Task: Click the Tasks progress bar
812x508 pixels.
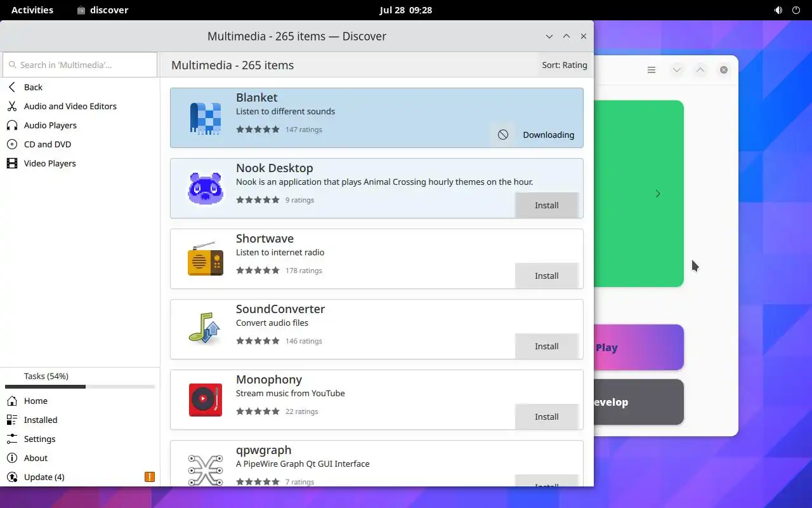Action: point(80,387)
